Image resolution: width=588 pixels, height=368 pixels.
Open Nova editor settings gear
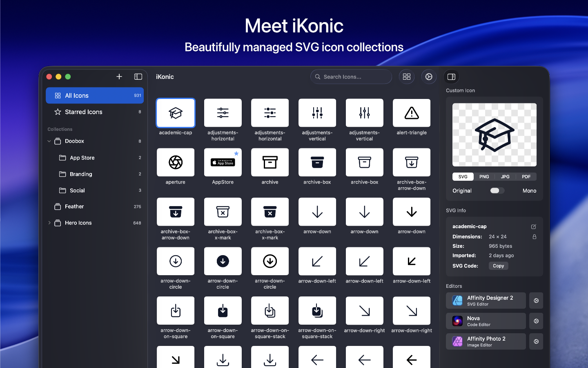click(536, 321)
